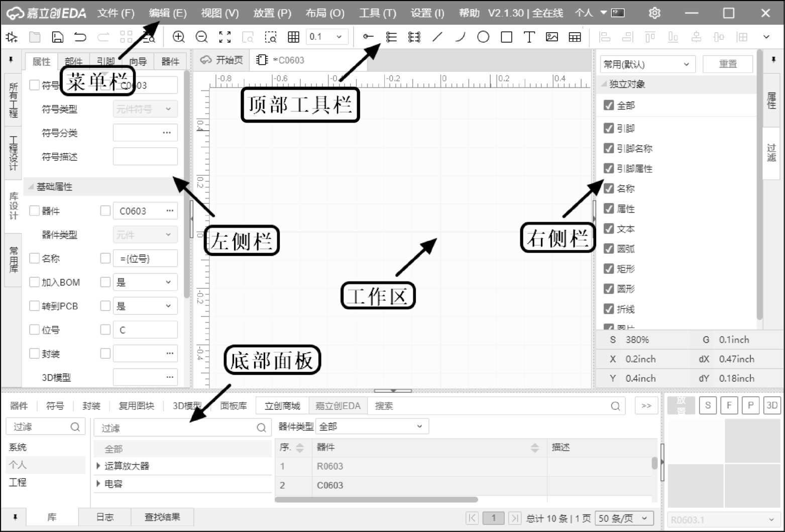This screenshot has height=532, width=785.
Task: Uncheck the 引脚名称 filter checkbox
Action: point(609,148)
